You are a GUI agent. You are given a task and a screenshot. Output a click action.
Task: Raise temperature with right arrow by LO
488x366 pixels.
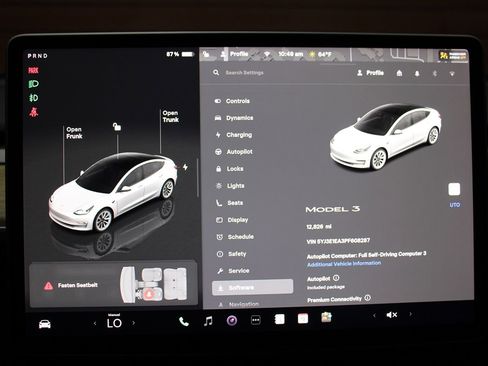tap(134, 323)
